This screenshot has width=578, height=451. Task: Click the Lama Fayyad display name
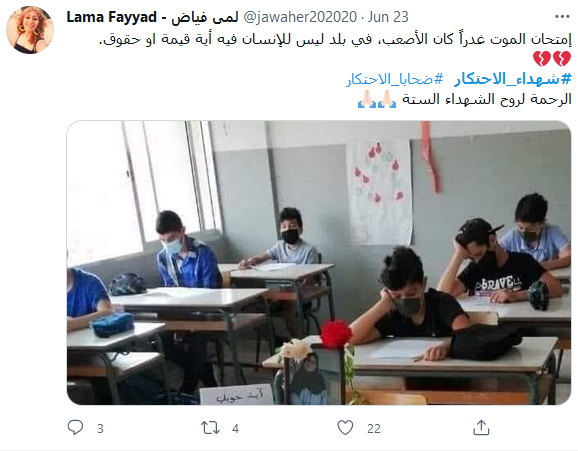pos(152,17)
